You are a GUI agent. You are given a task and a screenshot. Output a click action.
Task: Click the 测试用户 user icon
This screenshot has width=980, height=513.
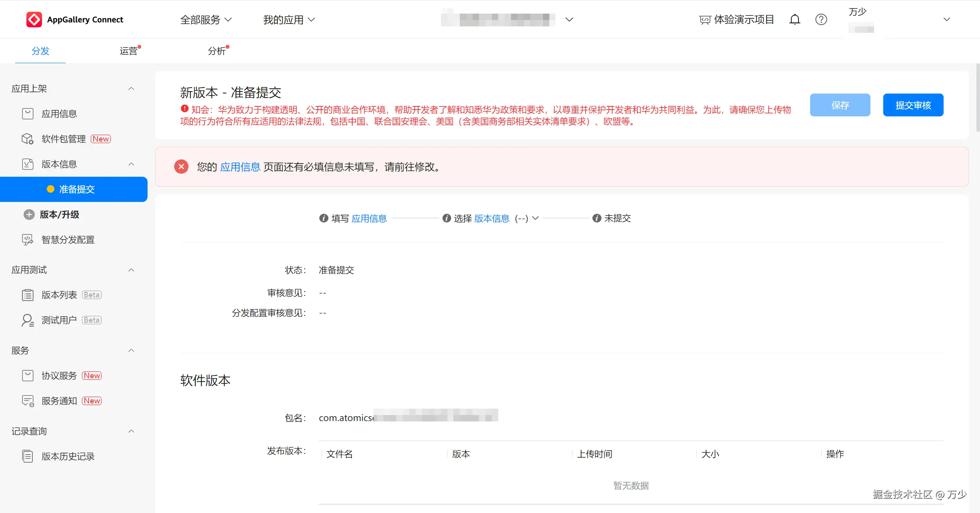tap(28, 320)
